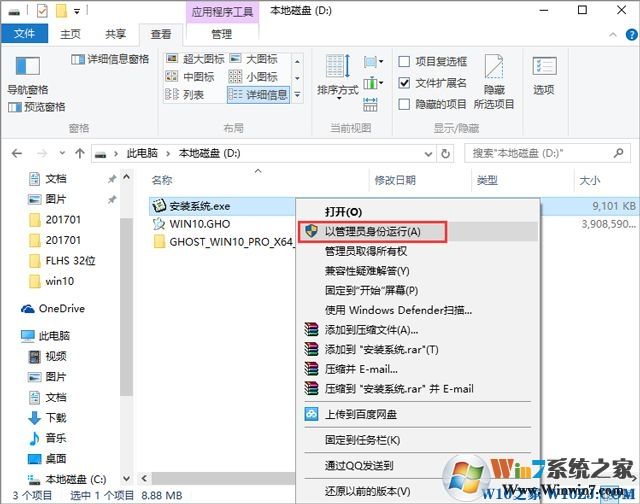
Task: Click the OneDrive cloud icon in sidebar
Action: pos(28,309)
